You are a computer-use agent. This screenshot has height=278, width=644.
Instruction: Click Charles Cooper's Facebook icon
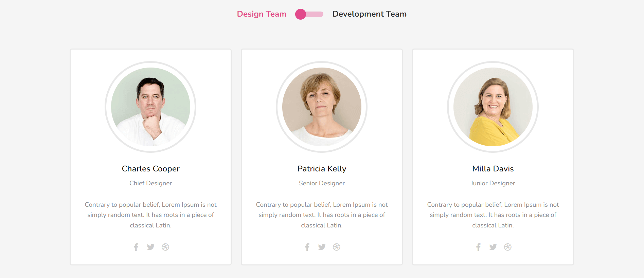point(136,247)
